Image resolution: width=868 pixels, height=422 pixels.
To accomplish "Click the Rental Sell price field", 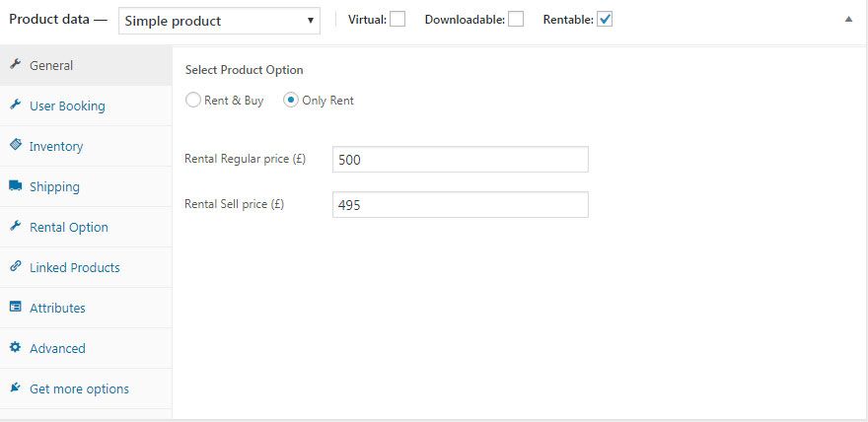I will tap(460, 205).
